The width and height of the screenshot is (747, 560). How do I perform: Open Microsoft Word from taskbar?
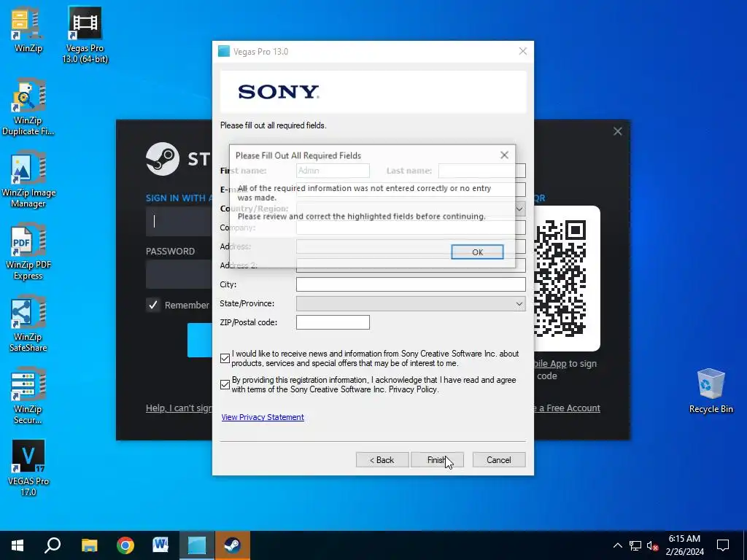click(160, 545)
